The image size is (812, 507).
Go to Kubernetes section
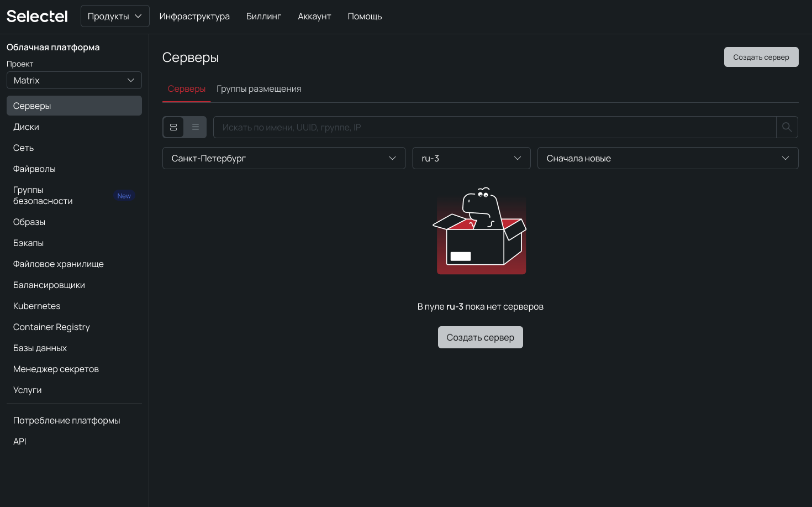click(74, 306)
